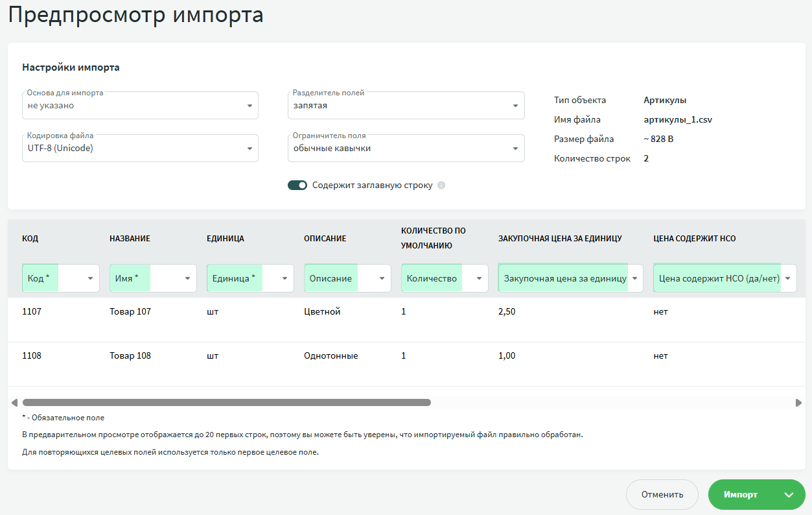Open 'Основа для импорта' dropdown
The width and height of the screenshot is (812, 515).
[140, 106]
